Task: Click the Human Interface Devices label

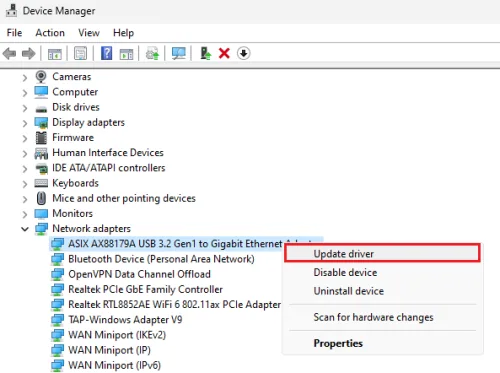Action: click(108, 153)
